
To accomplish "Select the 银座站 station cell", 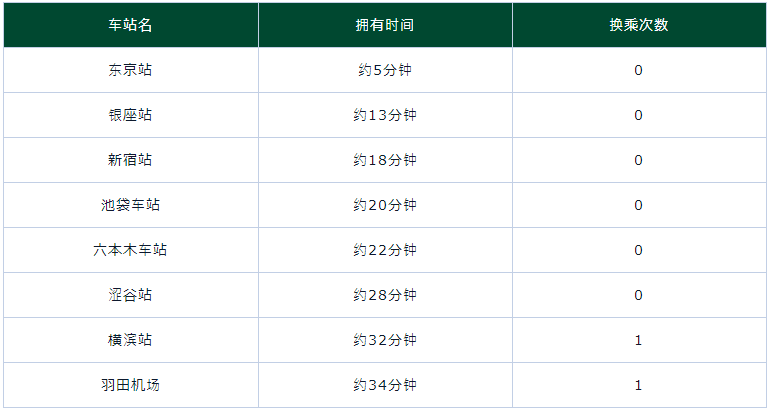I will point(130,115).
